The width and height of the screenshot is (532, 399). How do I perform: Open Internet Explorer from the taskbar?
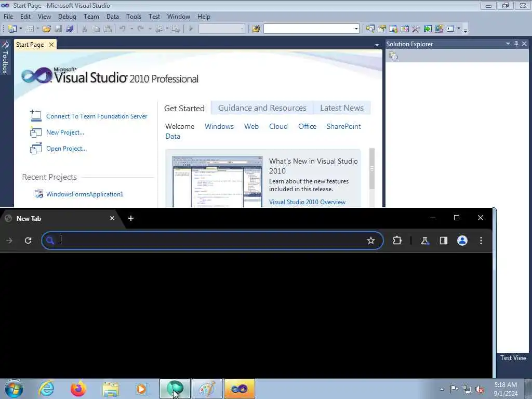(46, 389)
